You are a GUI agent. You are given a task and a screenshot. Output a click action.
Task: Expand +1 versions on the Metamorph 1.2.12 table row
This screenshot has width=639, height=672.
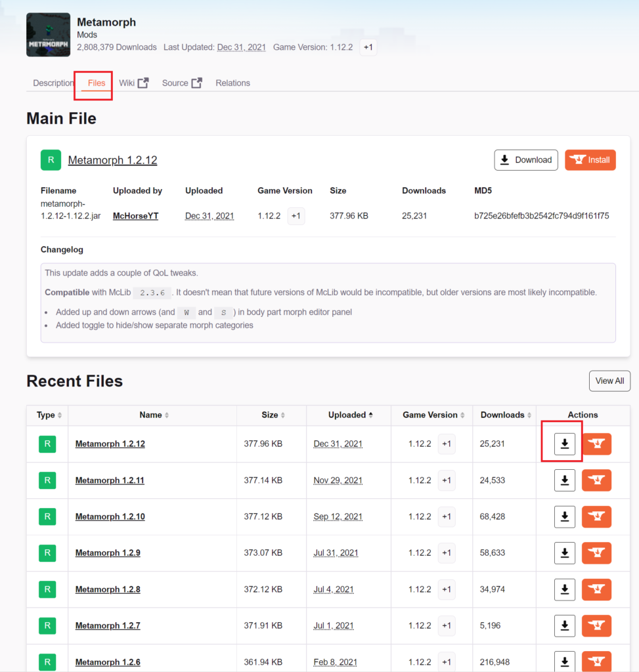point(446,444)
